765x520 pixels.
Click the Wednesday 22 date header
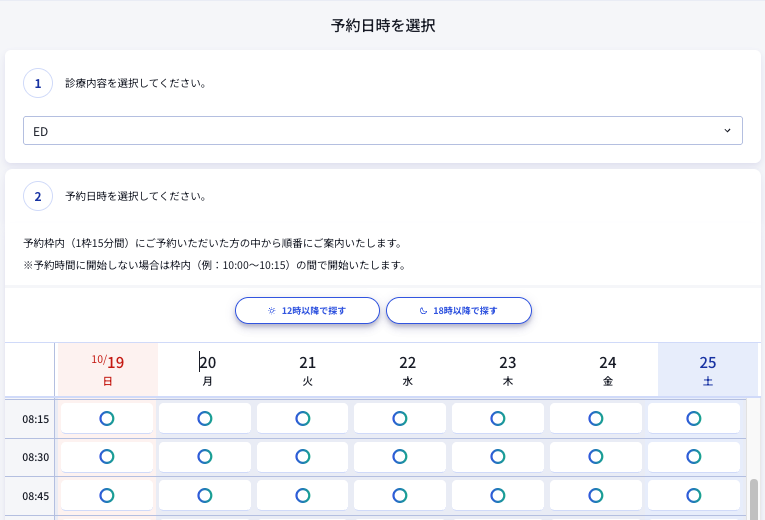click(x=407, y=370)
